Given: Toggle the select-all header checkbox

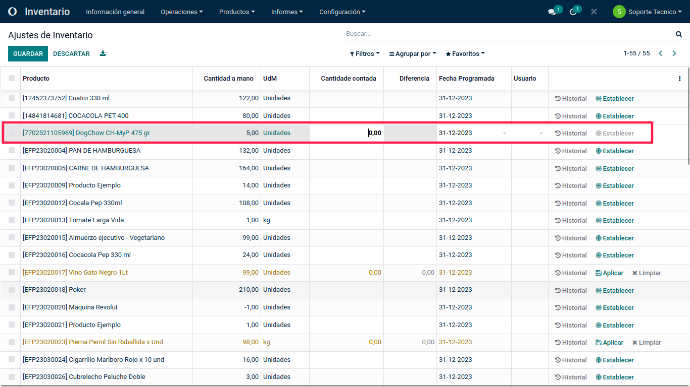Looking at the screenshot, I should coord(11,78).
